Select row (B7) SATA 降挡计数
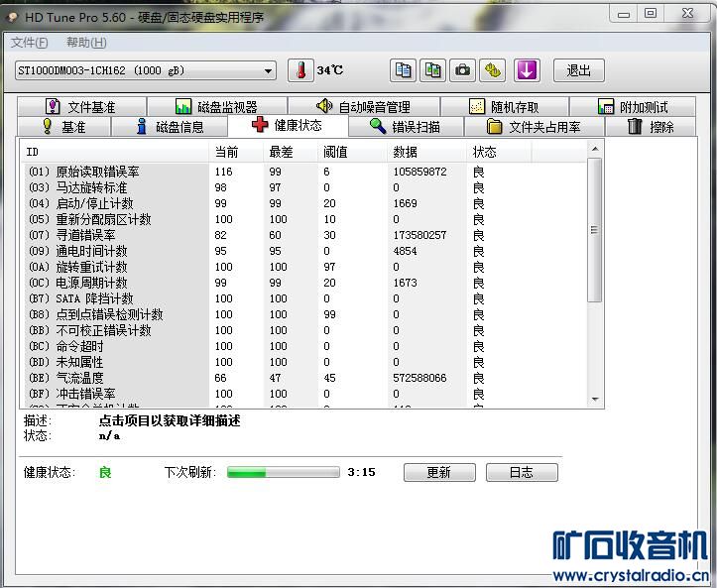Screen dimensions: 717x588 [303, 298]
